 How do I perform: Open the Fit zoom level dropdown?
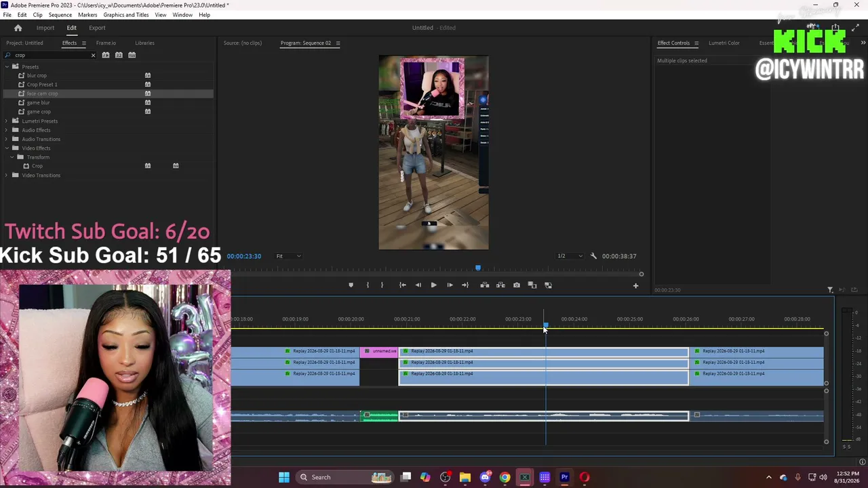[x=288, y=256]
